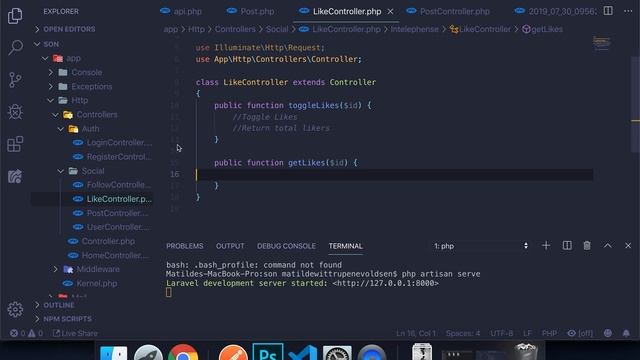The width and height of the screenshot is (640, 360).
Task: Open Finder from the Dock
Action: 113,353
